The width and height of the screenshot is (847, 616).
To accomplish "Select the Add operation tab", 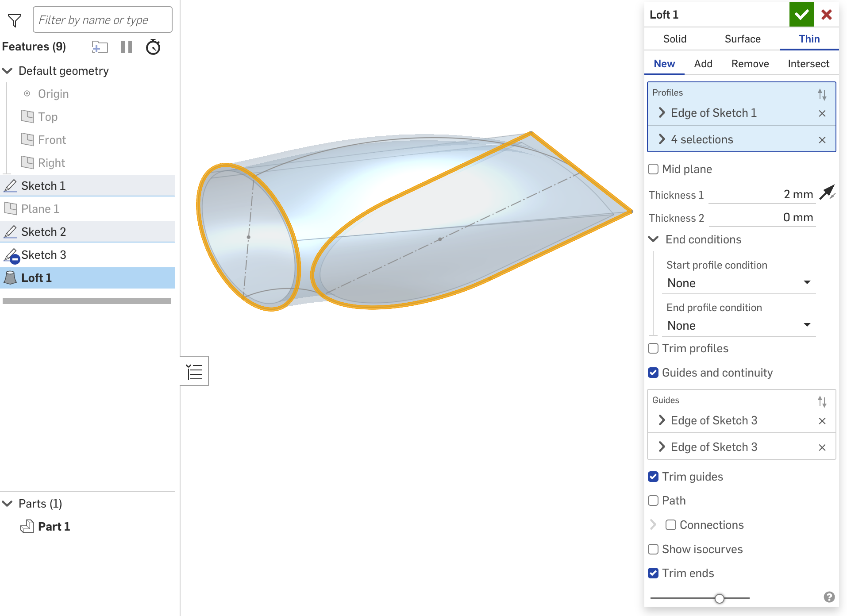I will click(x=703, y=64).
